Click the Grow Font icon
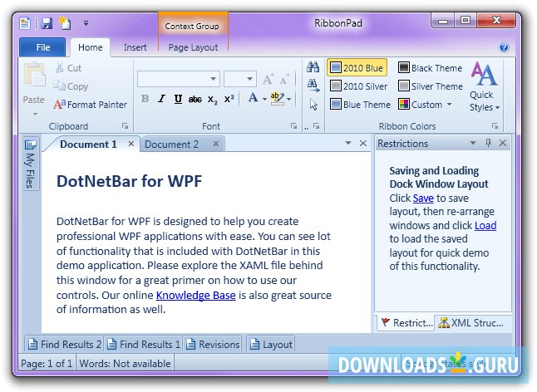 (268, 79)
